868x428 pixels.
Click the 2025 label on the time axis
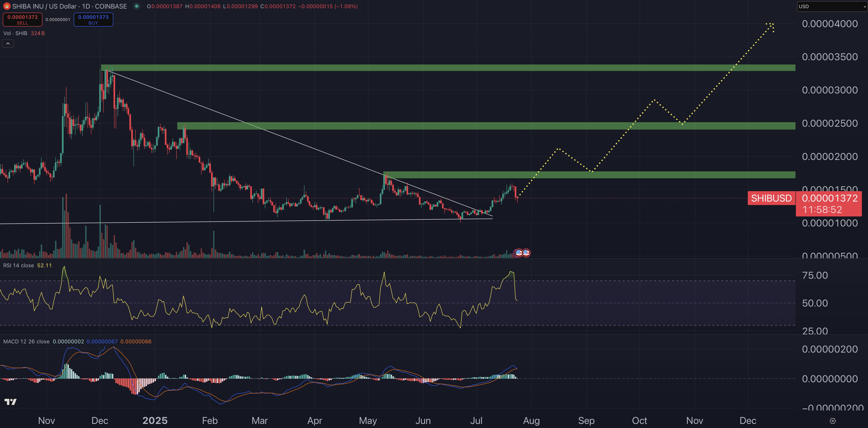coord(155,420)
